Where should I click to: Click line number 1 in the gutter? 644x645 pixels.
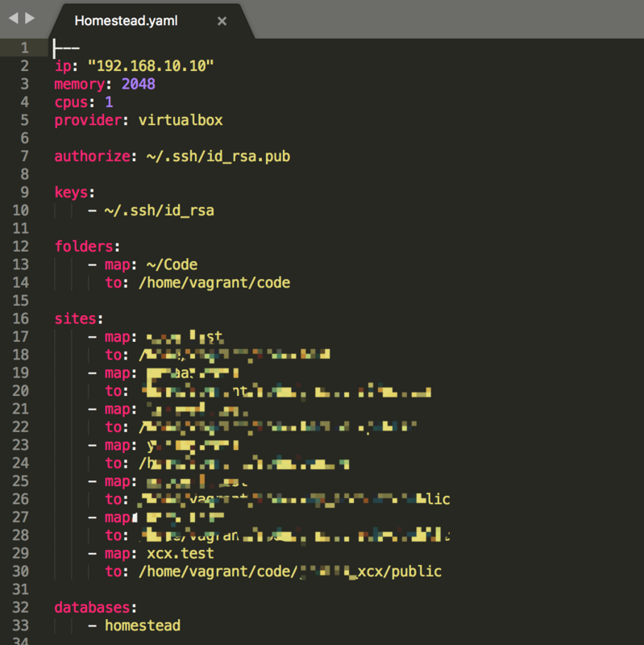coord(24,48)
